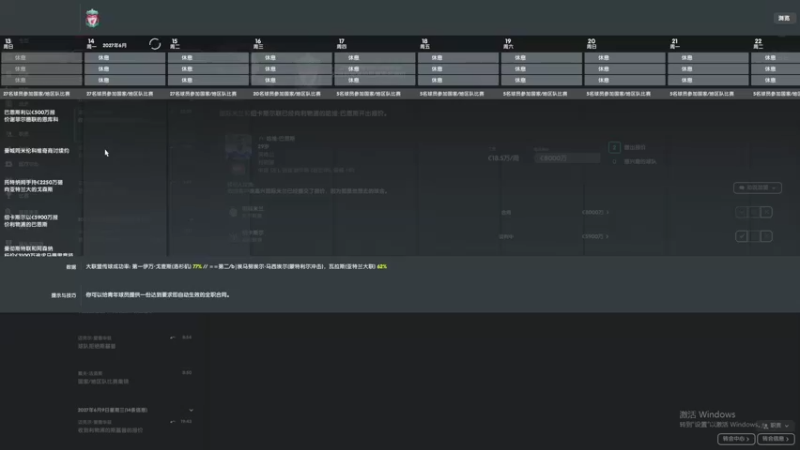The width and height of the screenshot is (800, 450).
Task: Select day 13 周日 calendar header
Action: click(8, 43)
